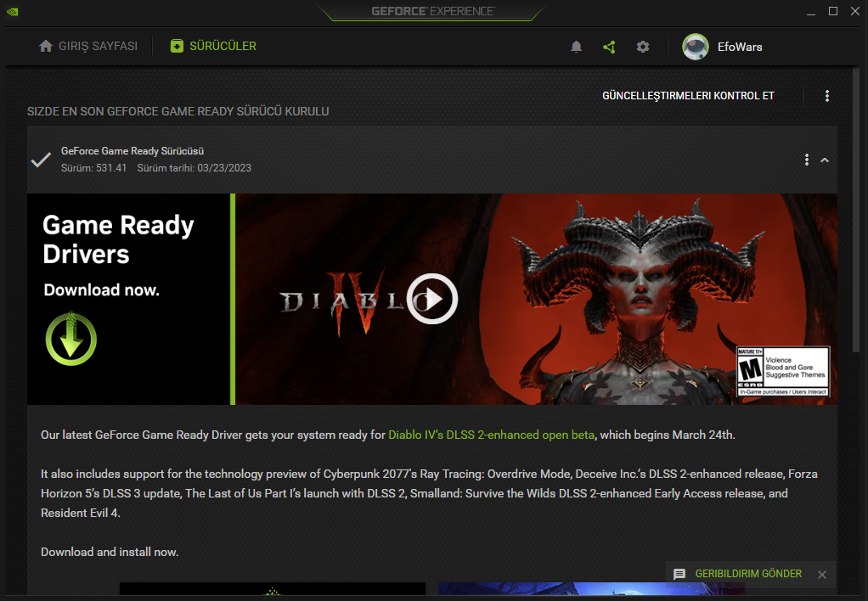Open the three-dot menu on driver row

807,160
